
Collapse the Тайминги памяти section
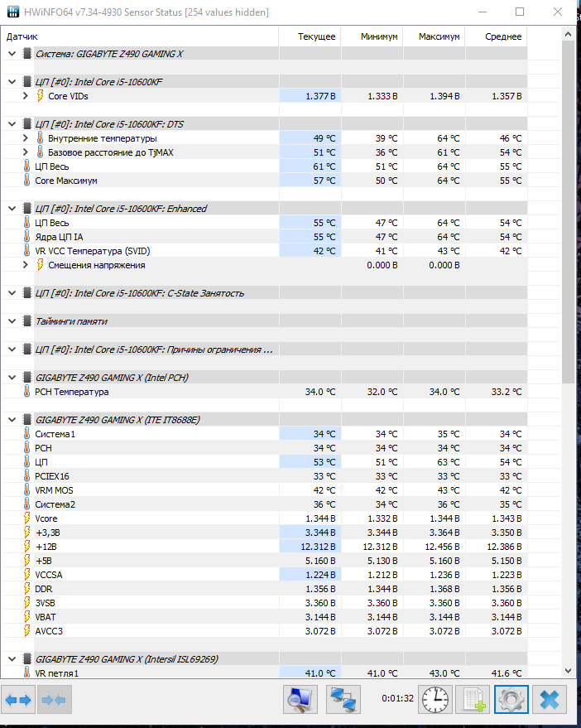tap(12, 321)
